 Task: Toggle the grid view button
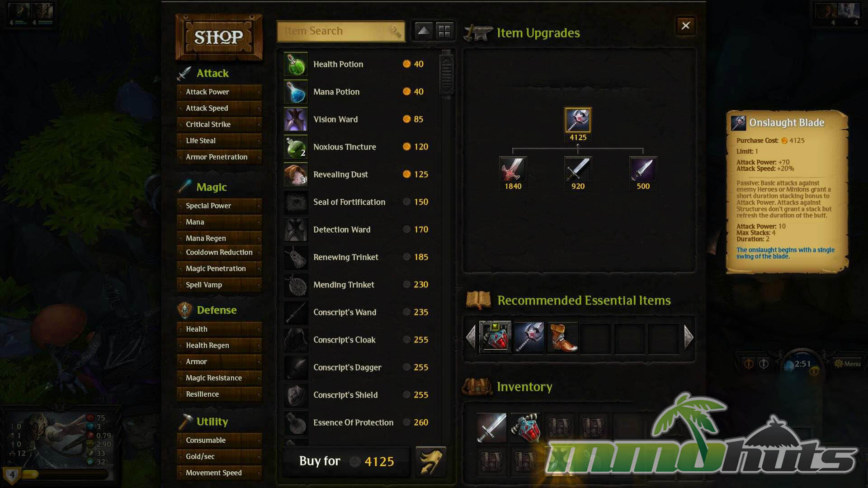pos(444,31)
